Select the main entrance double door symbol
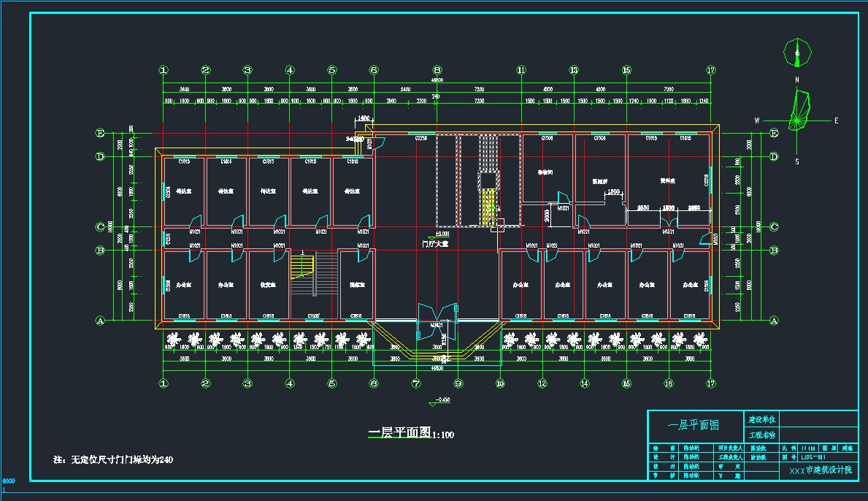Viewport: 868px width, 501px height. point(437,314)
